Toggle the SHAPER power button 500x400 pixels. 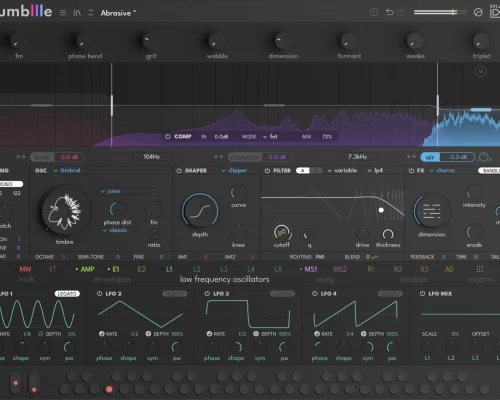pyautogui.click(x=179, y=171)
